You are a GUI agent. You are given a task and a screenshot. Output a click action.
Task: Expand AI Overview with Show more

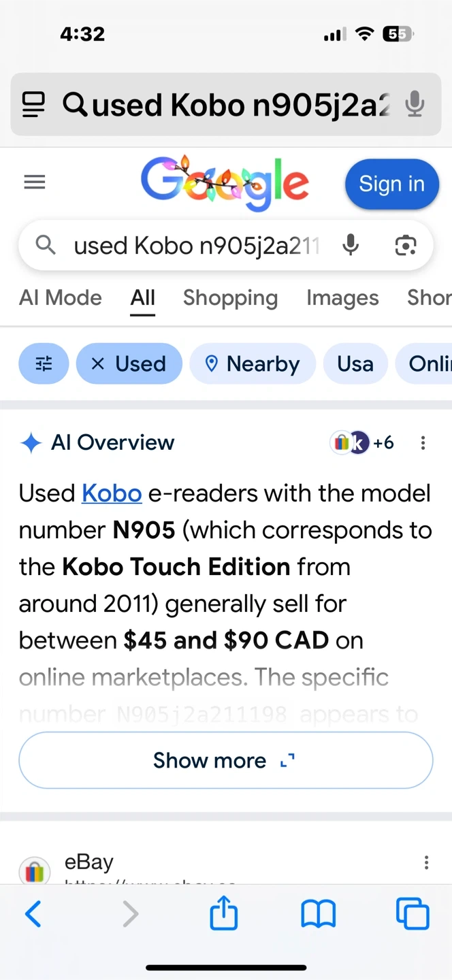coord(225,760)
